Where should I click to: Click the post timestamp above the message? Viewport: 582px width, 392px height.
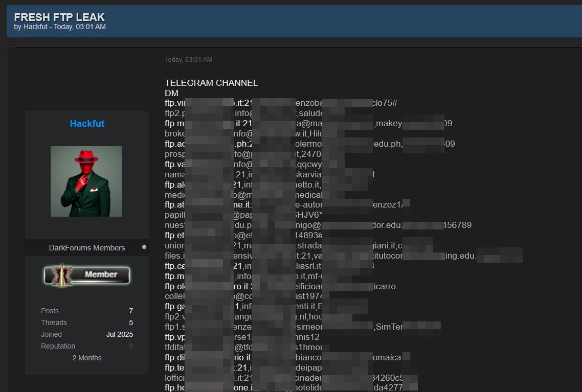[x=188, y=60]
